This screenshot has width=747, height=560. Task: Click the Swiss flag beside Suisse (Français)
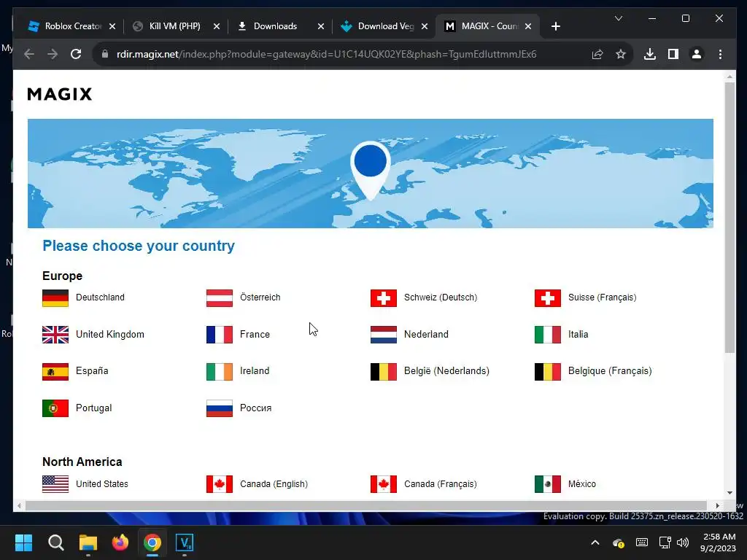click(547, 298)
